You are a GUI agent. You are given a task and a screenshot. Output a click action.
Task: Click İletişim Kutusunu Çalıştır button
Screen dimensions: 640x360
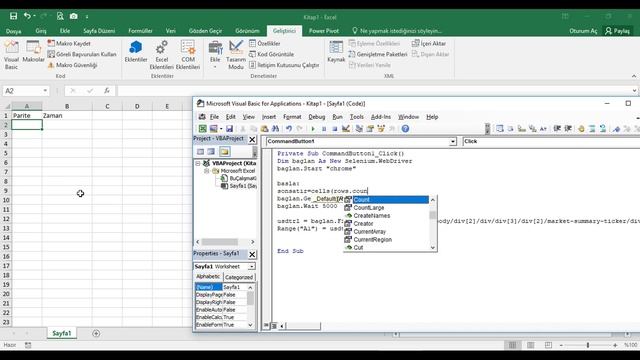[284, 65]
